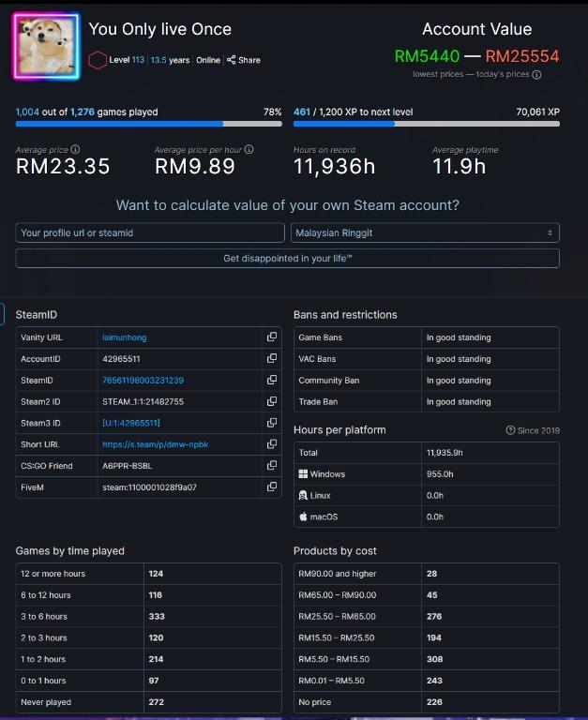The width and height of the screenshot is (588, 720).
Task: Copy the CS:GO Friend code
Action: [x=272, y=466]
